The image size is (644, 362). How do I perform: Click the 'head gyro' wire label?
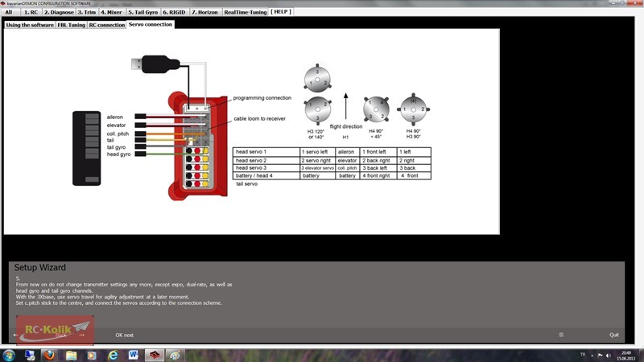click(118, 154)
